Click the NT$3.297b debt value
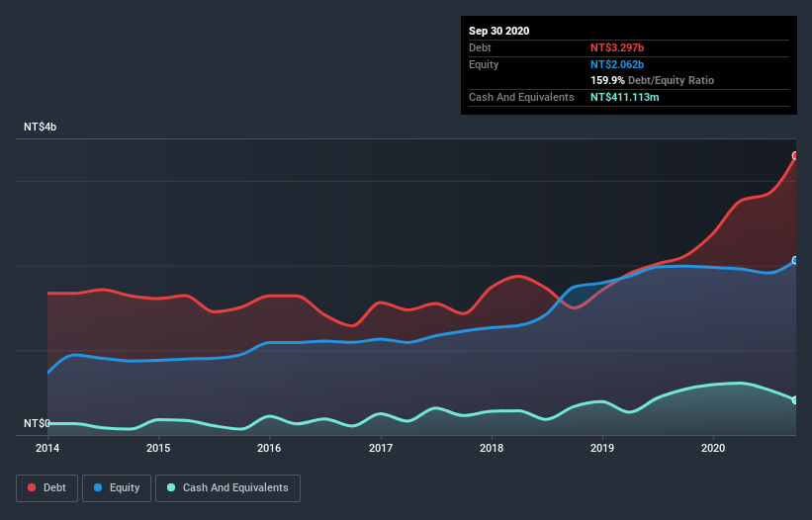This screenshot has height=520, width=812. click(617, 47)
